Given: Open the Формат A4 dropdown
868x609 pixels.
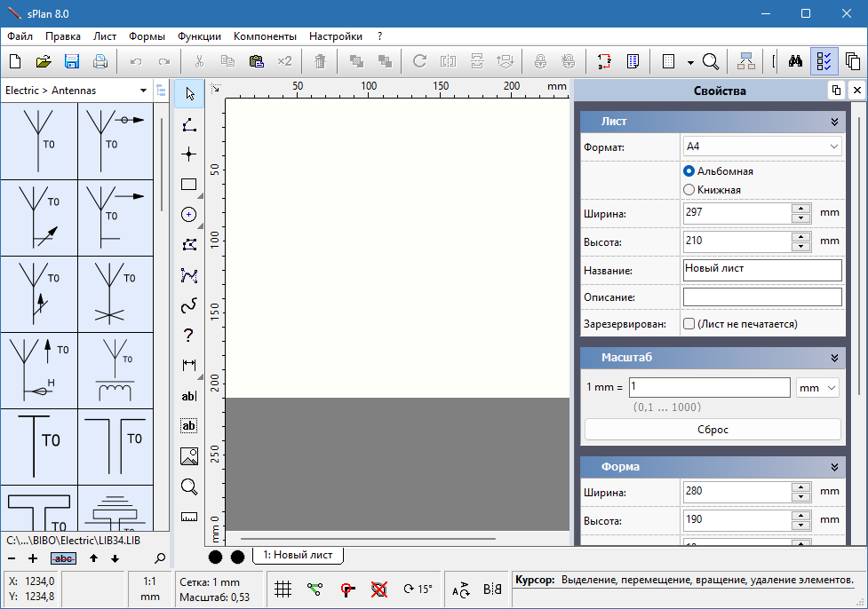Looking at the screenshot, I should (x=762, y=146).
